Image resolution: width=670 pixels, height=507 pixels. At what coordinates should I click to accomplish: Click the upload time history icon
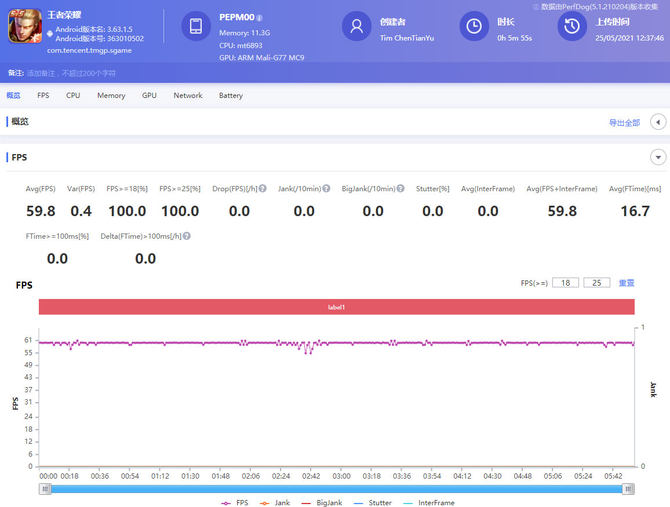coord(572,27)
